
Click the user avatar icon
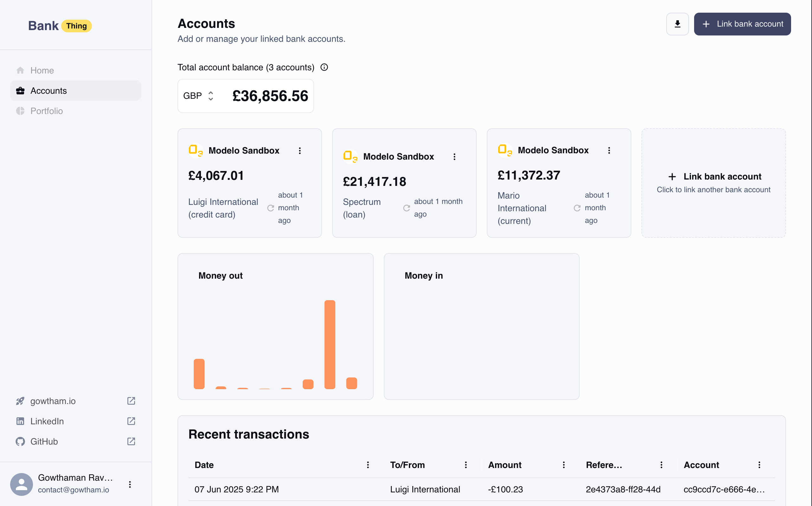point(22,484)
